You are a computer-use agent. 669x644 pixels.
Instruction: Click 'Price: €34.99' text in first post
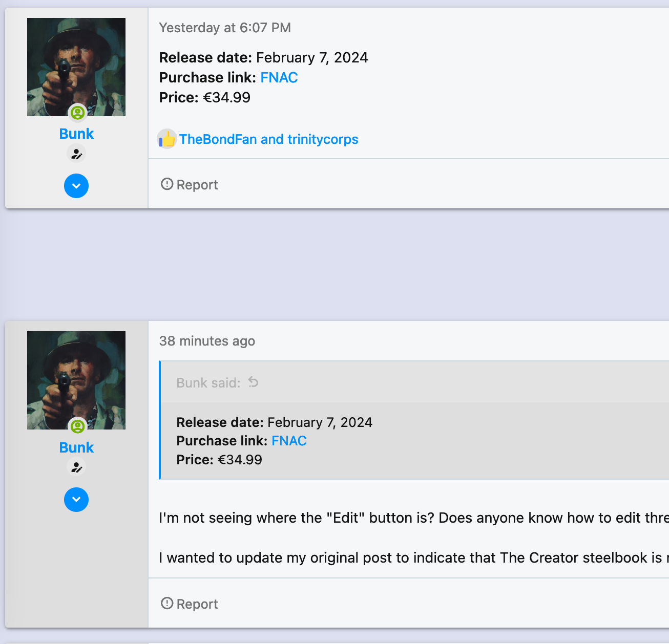(x=205, y=97)
